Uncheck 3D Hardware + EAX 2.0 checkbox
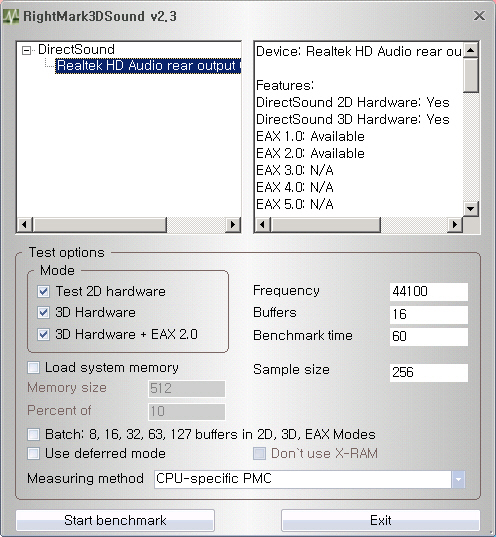 pyautogui.click(x=44, y=334)
